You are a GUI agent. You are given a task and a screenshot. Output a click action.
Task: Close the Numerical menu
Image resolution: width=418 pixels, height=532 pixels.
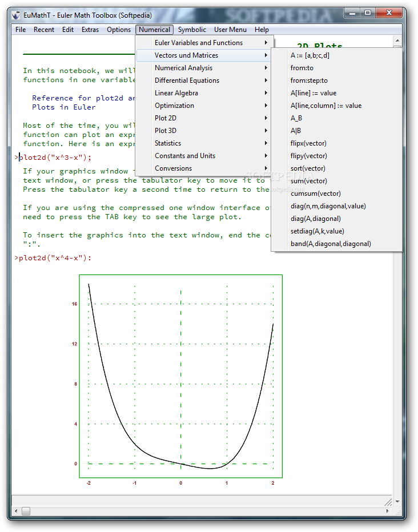pos(154,30)
